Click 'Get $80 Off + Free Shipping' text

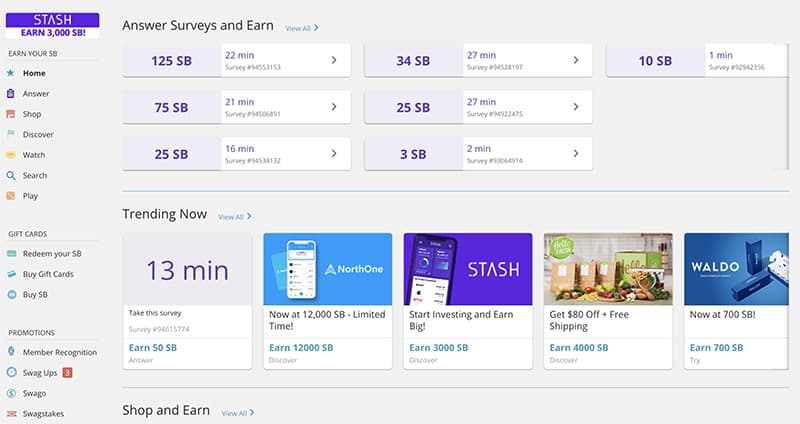tap(589, 320)
